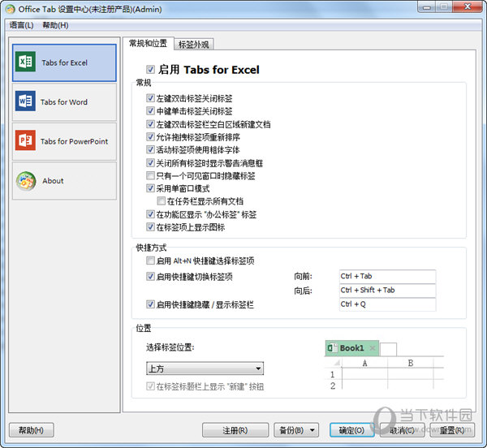
Task: Open the 语言(L) menu
Action: [21, 25]
